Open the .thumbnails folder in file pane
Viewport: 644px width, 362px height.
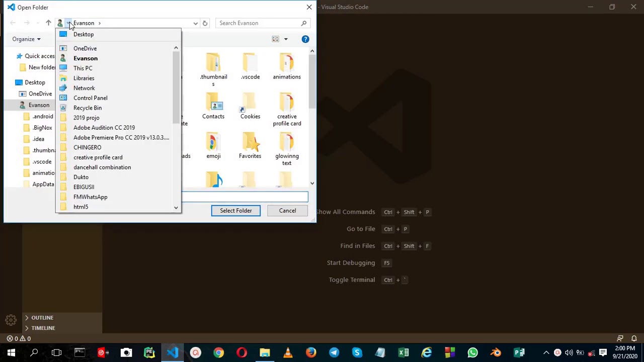[213, 70]
